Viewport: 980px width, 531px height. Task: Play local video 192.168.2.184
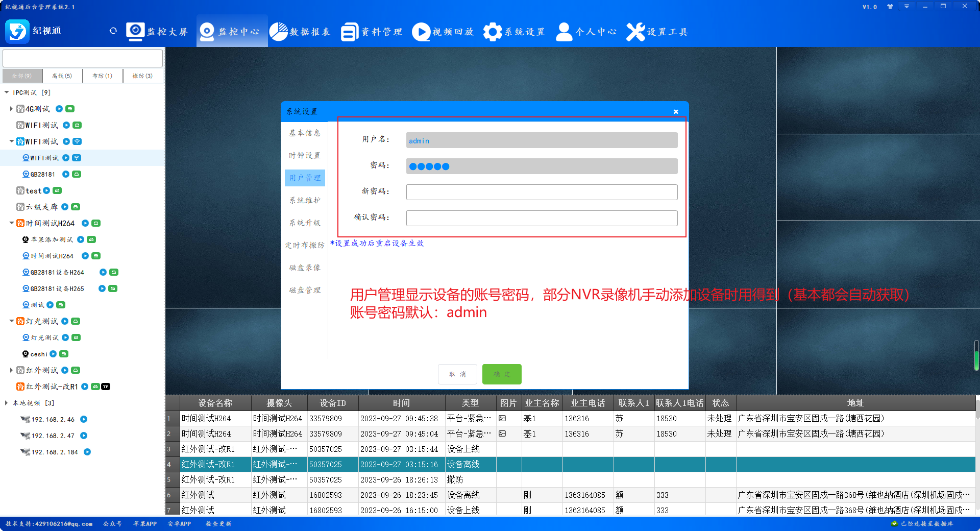click(x=87, y=452)
